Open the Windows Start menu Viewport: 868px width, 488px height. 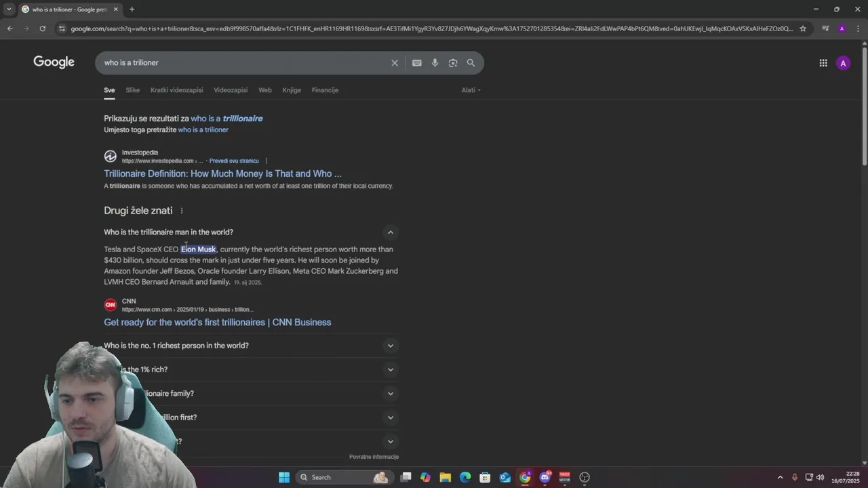tap(284, 477)
